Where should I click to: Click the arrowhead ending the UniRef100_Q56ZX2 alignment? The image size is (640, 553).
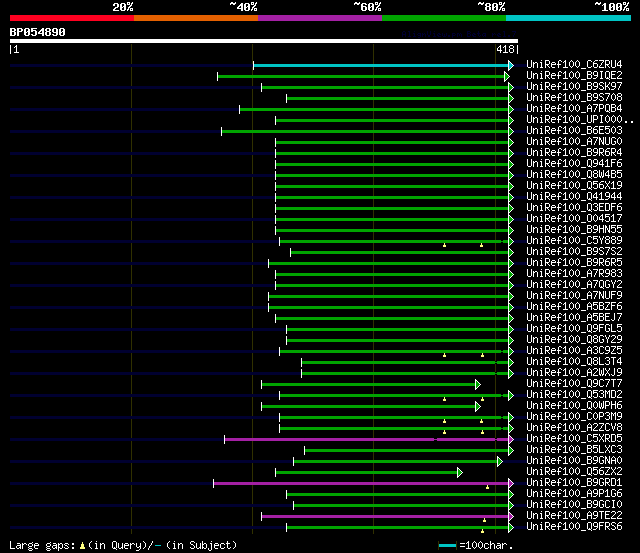point(460,473)
